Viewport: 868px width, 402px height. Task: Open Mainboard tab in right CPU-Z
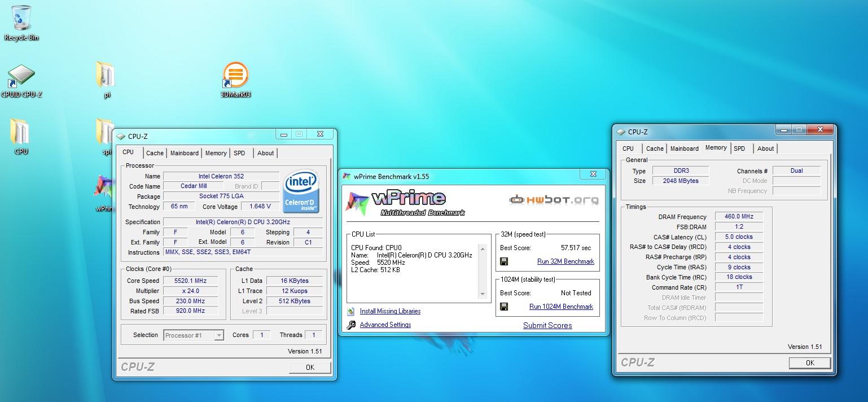point(685,148)
